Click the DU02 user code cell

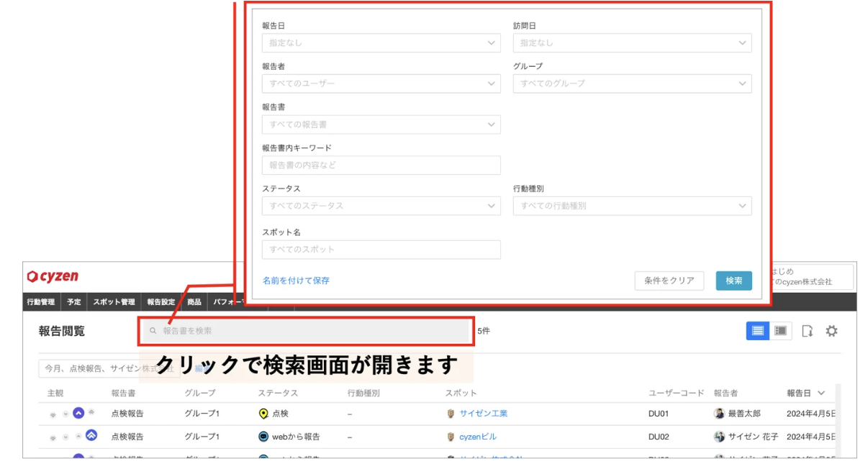tap(659, 437)
